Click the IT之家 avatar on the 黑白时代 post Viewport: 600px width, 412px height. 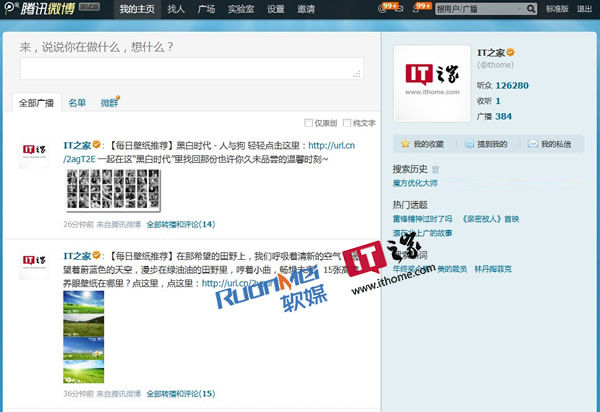(x=34, y=153)
